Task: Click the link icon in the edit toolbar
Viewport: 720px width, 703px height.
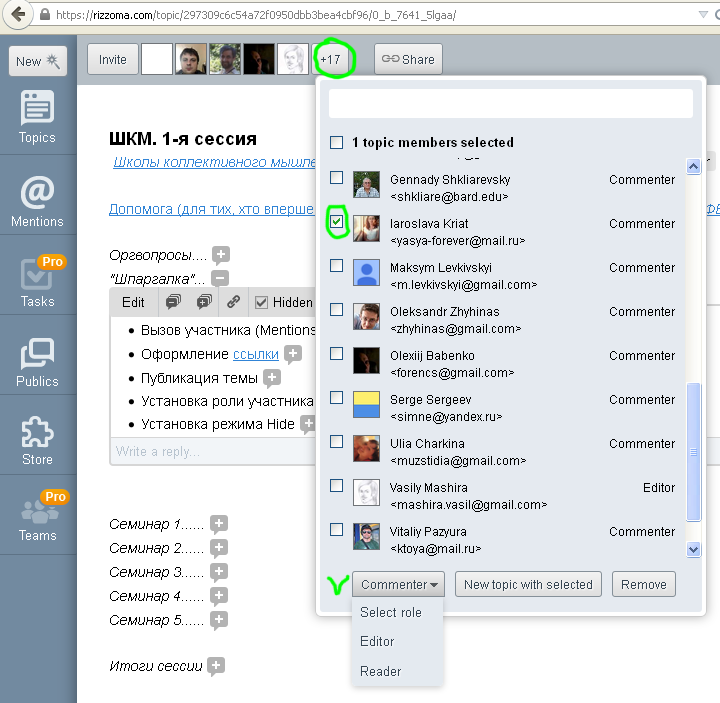Action: [233, 302]
